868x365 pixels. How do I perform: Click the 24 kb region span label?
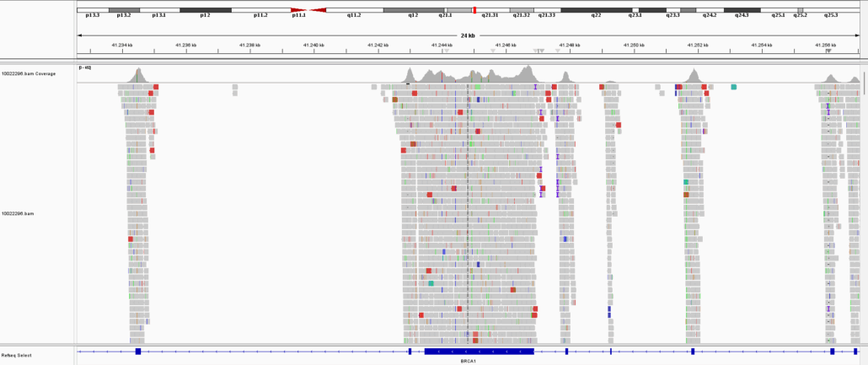(x=468, y=35)
